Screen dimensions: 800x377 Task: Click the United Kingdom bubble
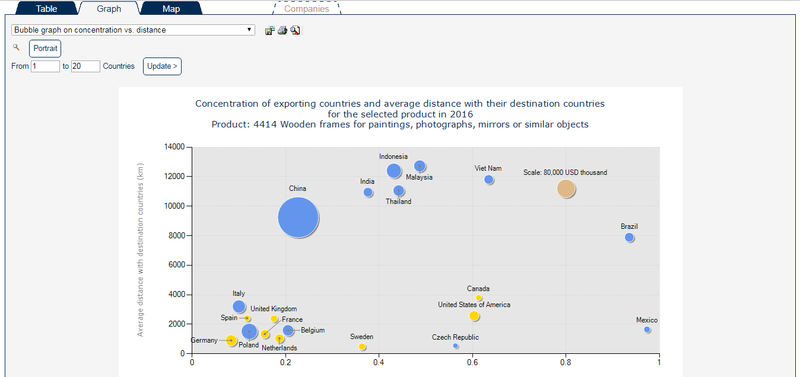pos(274,319)
